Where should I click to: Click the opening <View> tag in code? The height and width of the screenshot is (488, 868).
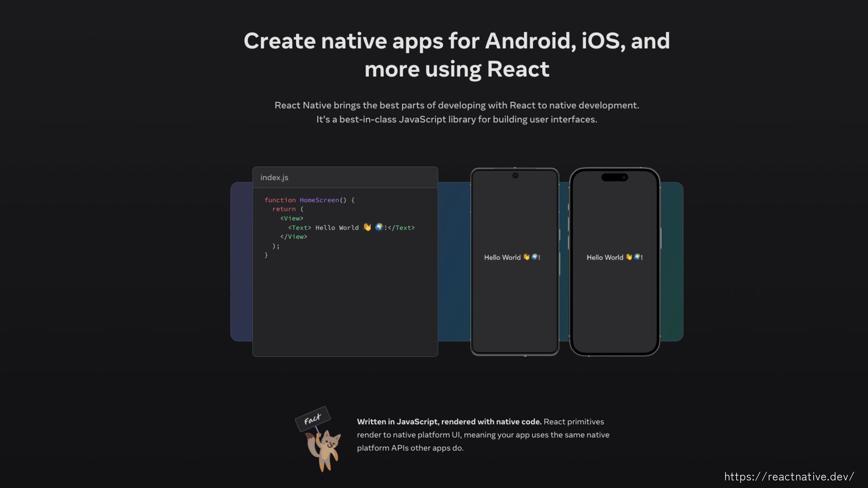(x=292, y=218)
